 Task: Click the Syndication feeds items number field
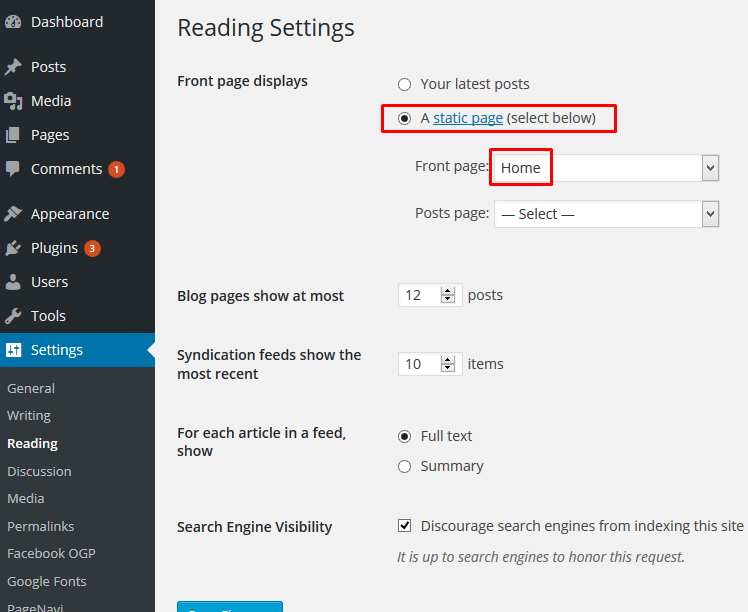pos(418,364)
